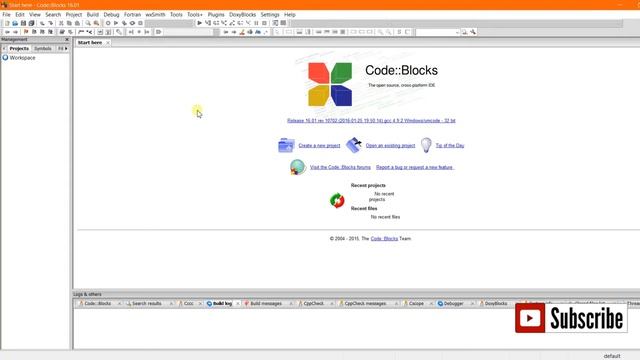The height and width of the screenshot is (360, 640).
Task: Click the Cut toolbar icon
Action: (x=61, y=23)
